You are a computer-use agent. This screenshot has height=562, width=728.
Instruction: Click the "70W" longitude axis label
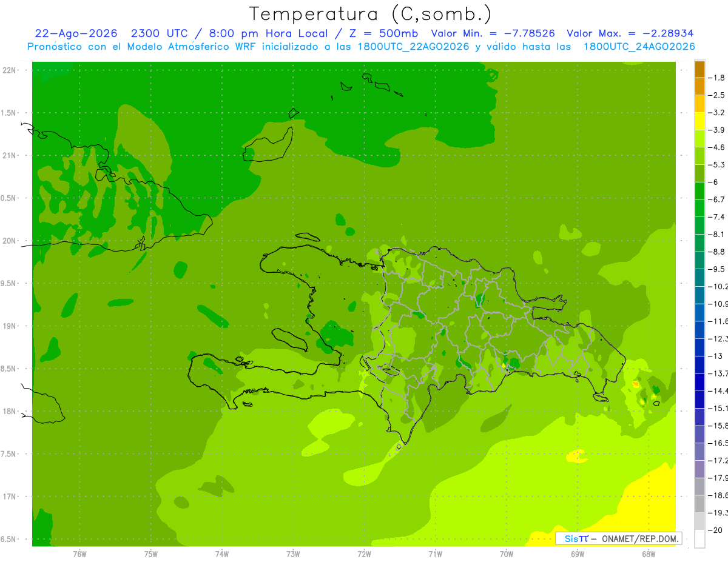click(507, 554)
